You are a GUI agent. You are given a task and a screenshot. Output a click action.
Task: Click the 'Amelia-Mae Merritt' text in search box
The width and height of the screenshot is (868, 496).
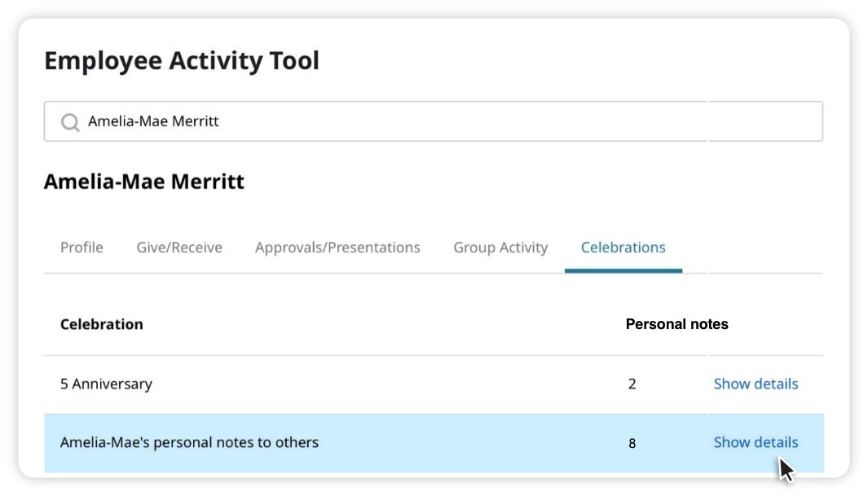click(153, 122)
